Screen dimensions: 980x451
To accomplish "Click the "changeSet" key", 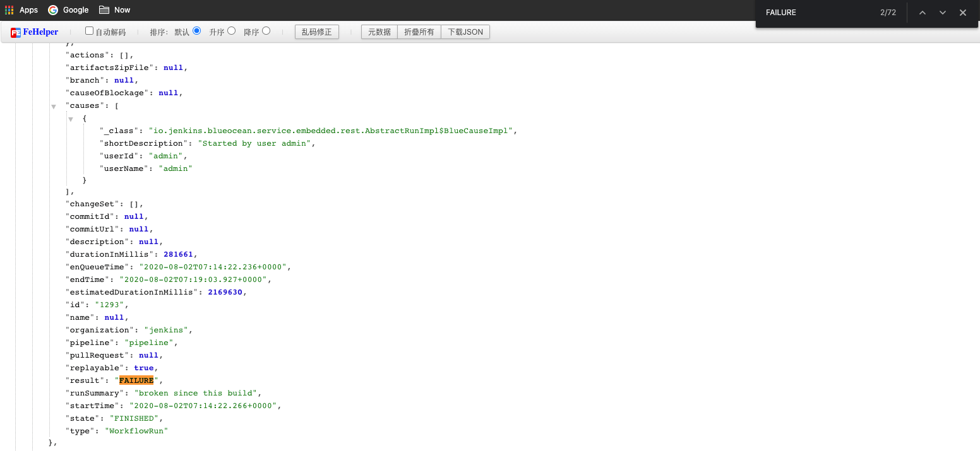I will click(92, 204).
